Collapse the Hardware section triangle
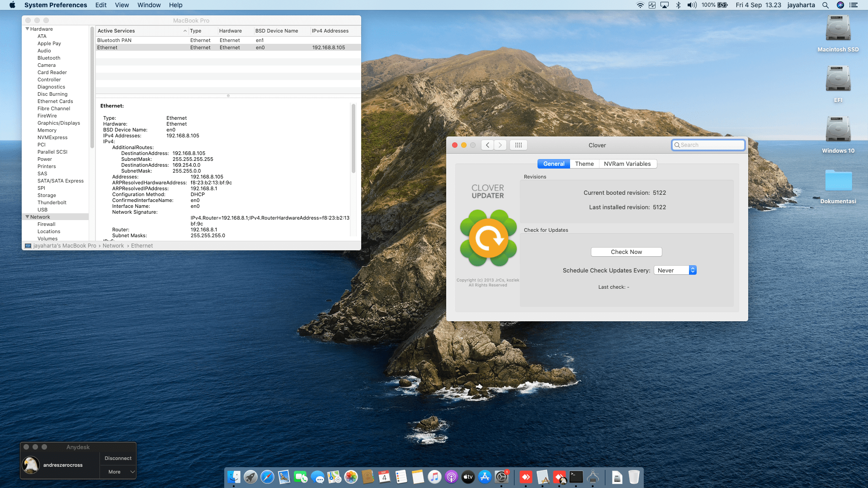The height and width of the screenshot is (488, 868). point(27,29)
